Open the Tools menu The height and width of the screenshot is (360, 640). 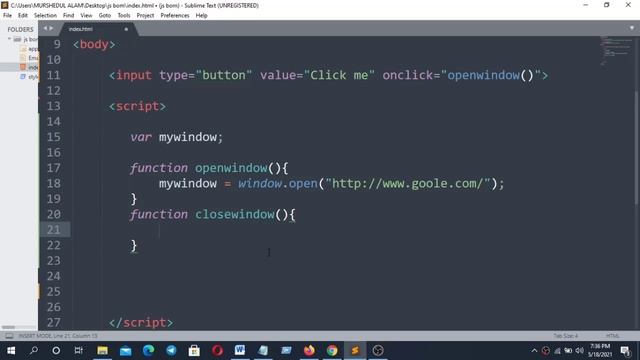[x=124, y=16]
